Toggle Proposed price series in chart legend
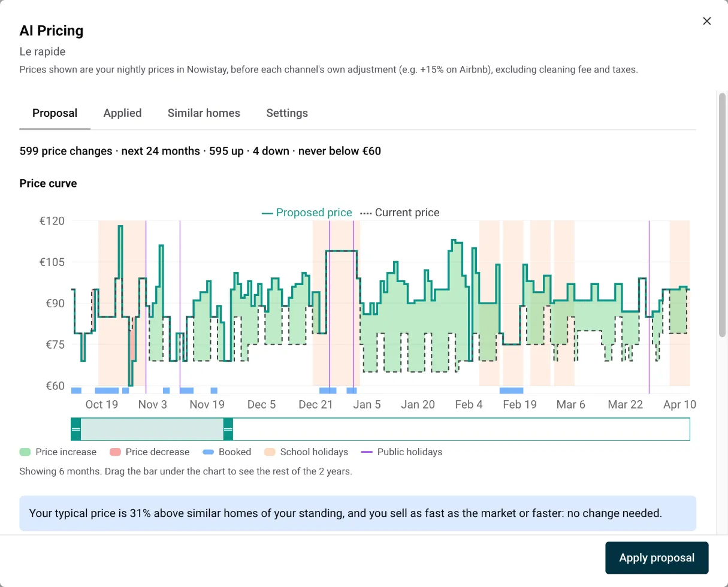The width and height of the screenshot is (728, 587). tap(307, 213)
